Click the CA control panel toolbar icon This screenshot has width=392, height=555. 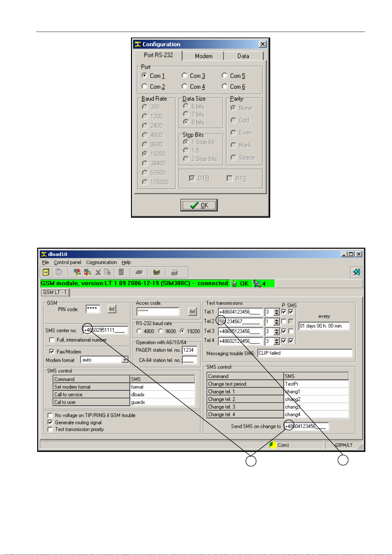pyautogui.click(x=46, y=272)
